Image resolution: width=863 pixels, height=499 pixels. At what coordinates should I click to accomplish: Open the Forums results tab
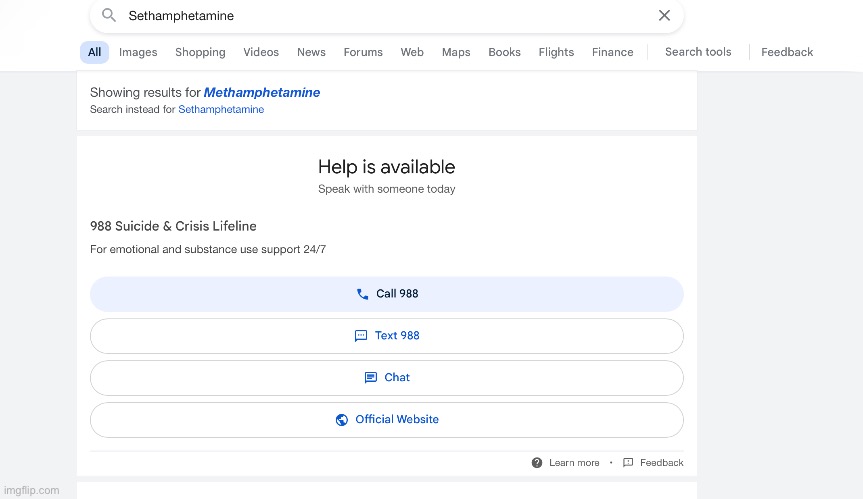(363, 52)
